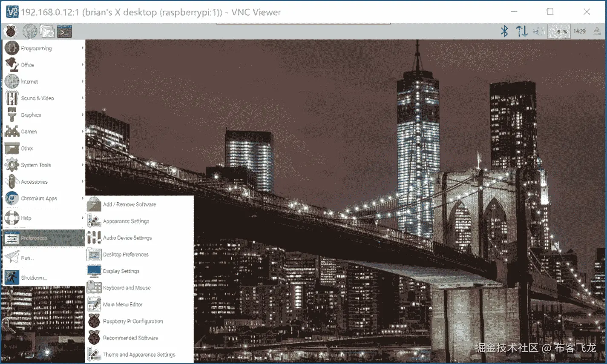The height and width of the screenshot is (364, 607).
Task: Click the Chromium Apps label
Action: pos(39,198)
